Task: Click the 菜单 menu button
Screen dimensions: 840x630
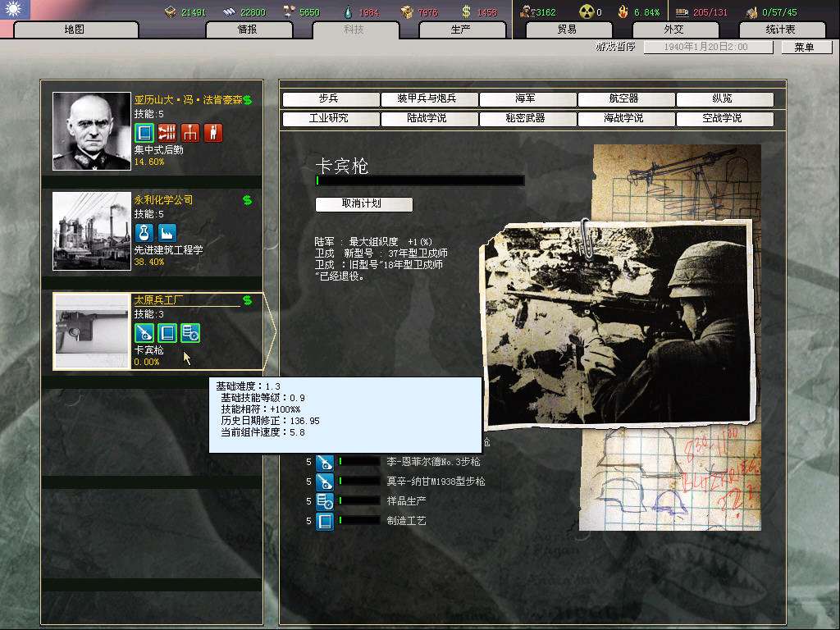Action: click(806, 47)
